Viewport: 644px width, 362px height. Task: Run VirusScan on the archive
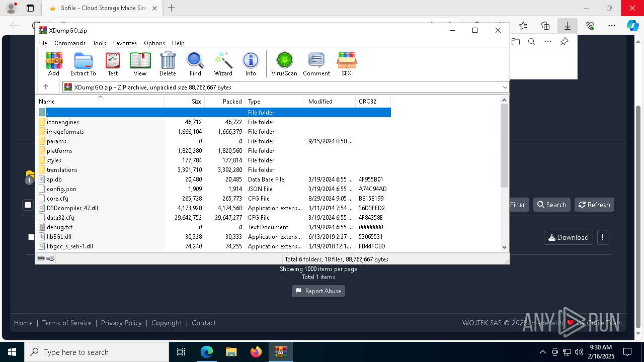(x=284, y=64)
